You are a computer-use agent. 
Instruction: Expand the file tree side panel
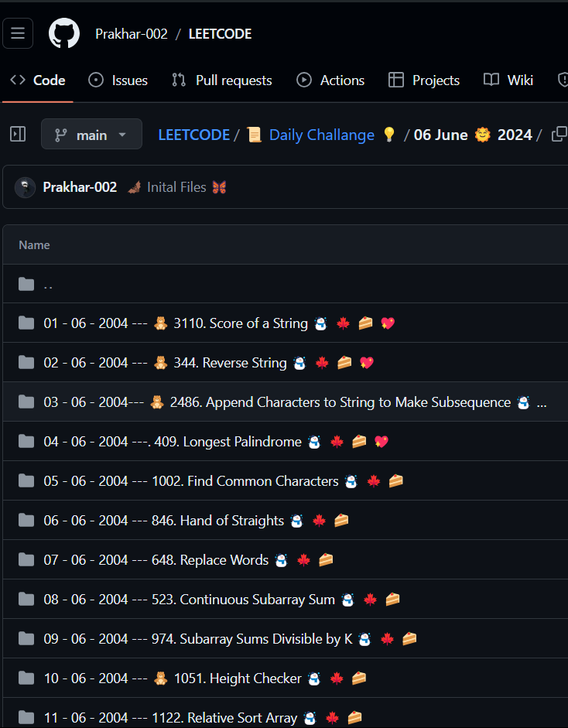[18, 134]
